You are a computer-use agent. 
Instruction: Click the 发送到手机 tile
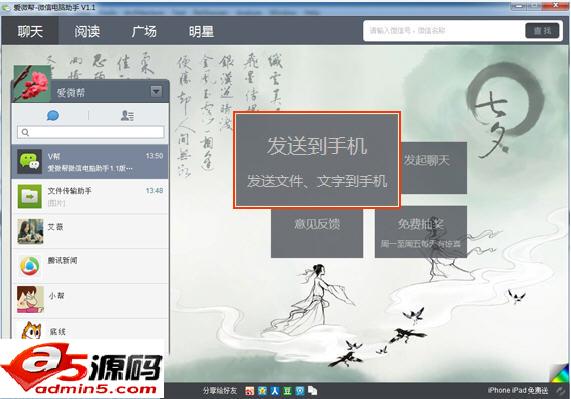tap(317, 160)
